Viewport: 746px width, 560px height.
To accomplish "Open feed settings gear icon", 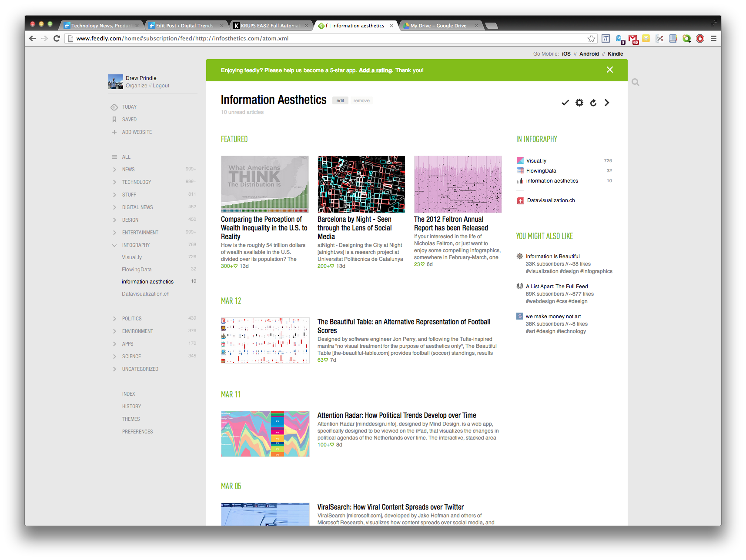I will pyautogui.click(x=579, y=103).
